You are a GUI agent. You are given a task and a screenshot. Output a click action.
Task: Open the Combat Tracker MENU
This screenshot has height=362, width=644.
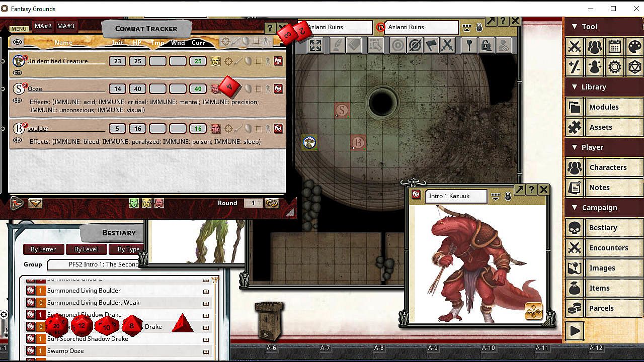click(x=19, y=29)
